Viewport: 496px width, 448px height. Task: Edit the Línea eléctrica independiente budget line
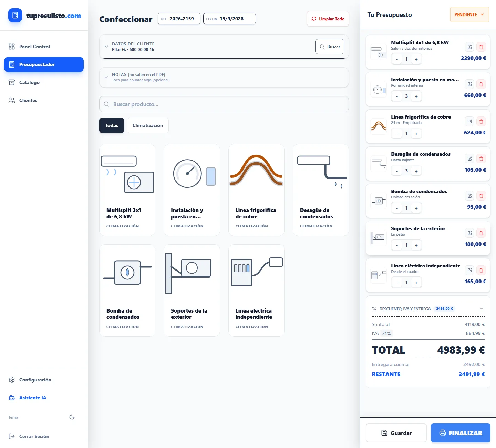pos(469,270)
